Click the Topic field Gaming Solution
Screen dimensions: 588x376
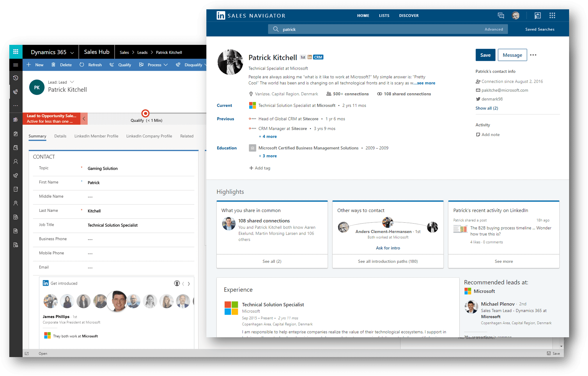[140, 168]
